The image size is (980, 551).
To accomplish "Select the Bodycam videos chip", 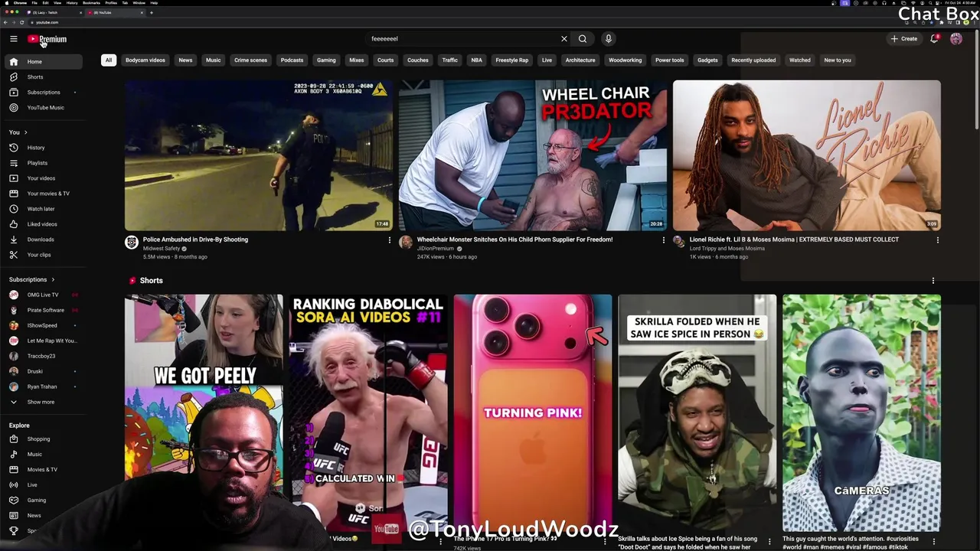I will pos(145,60).
